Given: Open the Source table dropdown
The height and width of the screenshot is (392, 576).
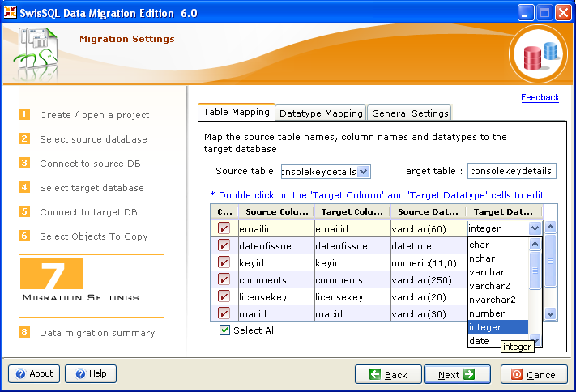Looking at the screenshot, I should click(x=363, y=172).
